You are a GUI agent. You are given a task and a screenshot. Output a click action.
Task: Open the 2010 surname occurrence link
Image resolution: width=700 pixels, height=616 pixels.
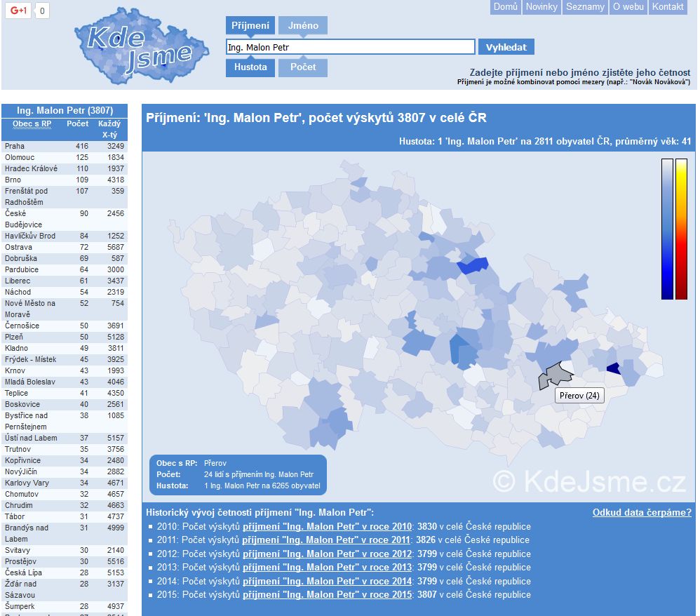click(327, 527)
